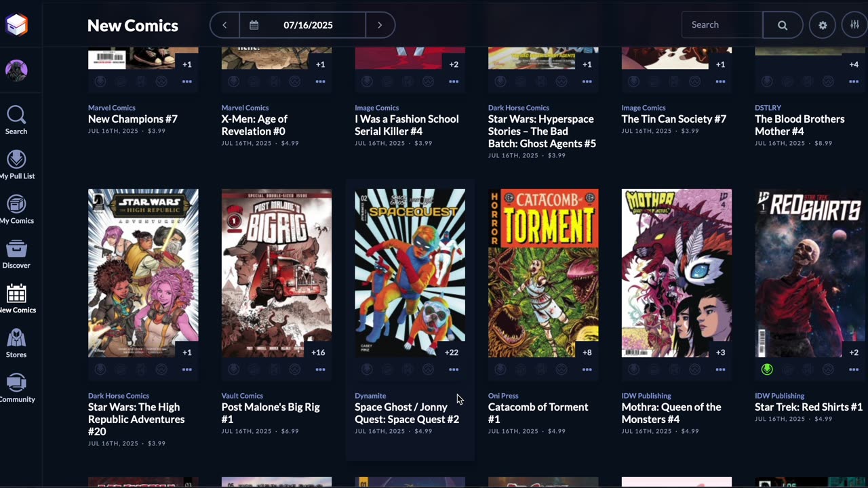
Task: Open Community in sidebar
Action: (x=17, y=389)
